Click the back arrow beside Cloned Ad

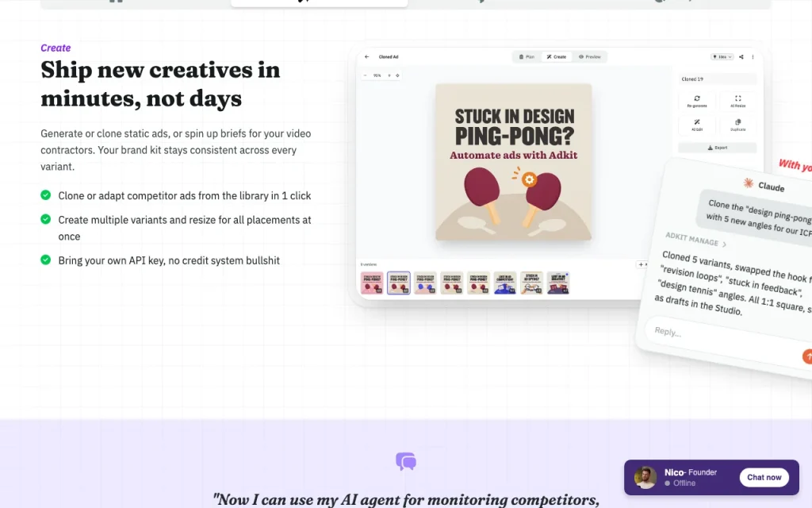pyautogui.click(x=366, y=57)
